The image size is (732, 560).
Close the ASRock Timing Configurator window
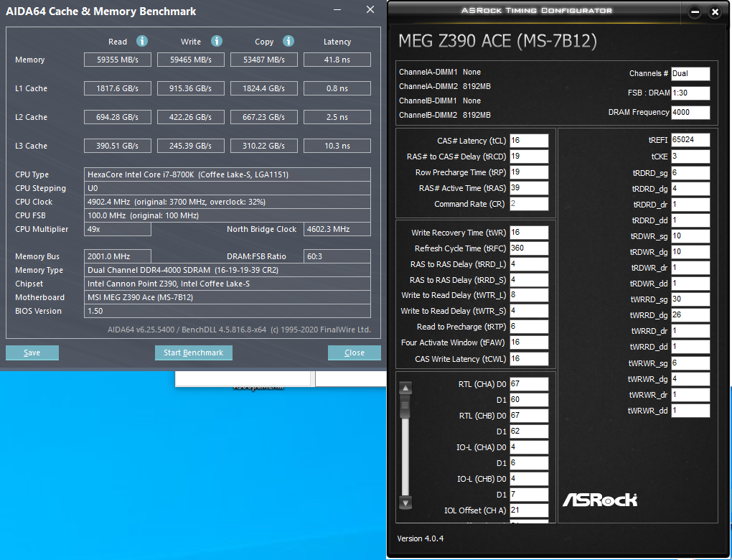click(715, 12)
